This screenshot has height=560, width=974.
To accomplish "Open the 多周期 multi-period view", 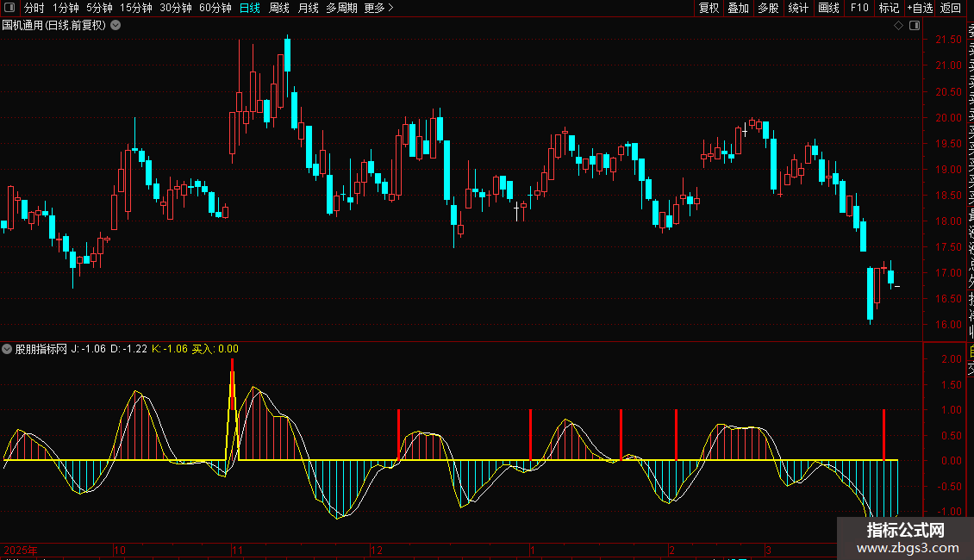I will pyautogui.click(x=341, y=8).
